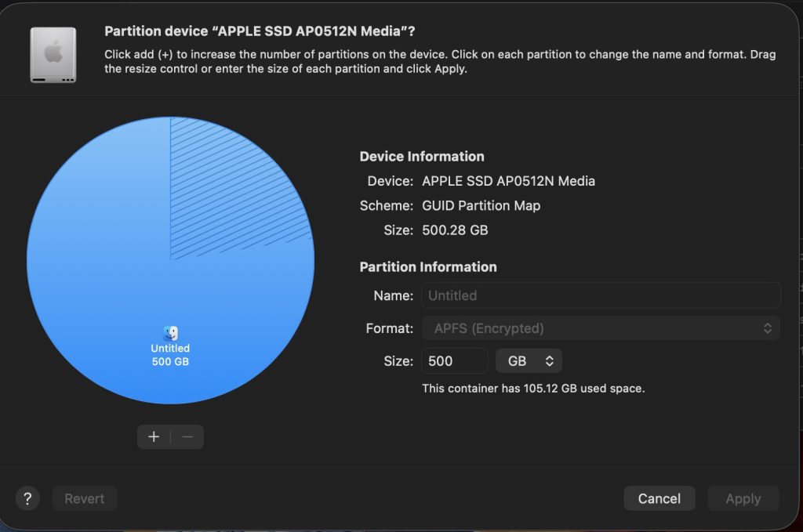Screen dimensions: 803x532
Task: Click the Device Information heading
Action: tap(422, 156)
